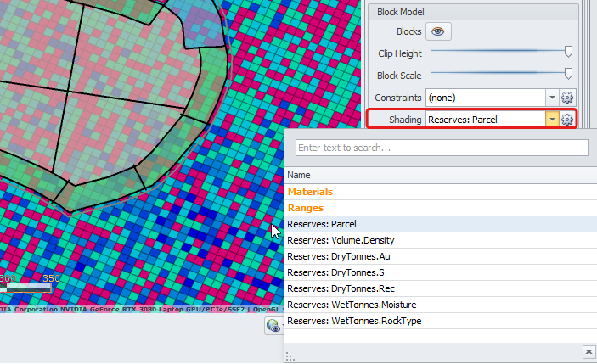Open Constraints settings gear
The height and width of the screenshot is (364, 597).
(568, 98)
